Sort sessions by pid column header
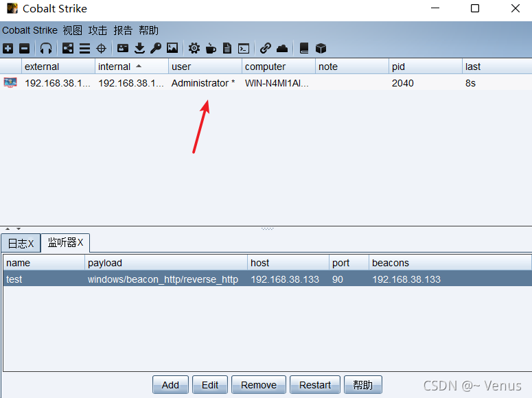This screenshot has height=398, width=532. [426, 67]
